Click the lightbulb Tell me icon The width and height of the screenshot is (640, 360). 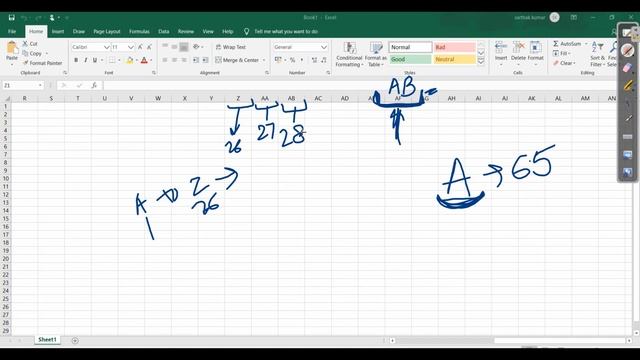coord(246,31)
